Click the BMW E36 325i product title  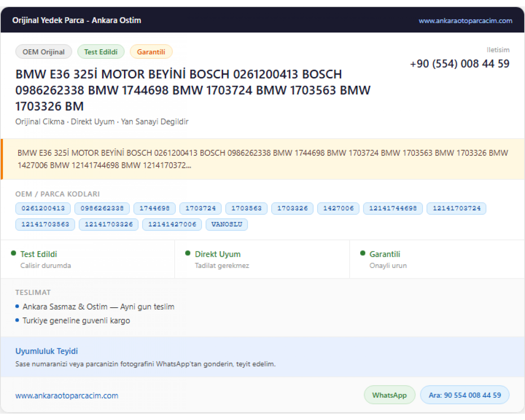[193, 90]
